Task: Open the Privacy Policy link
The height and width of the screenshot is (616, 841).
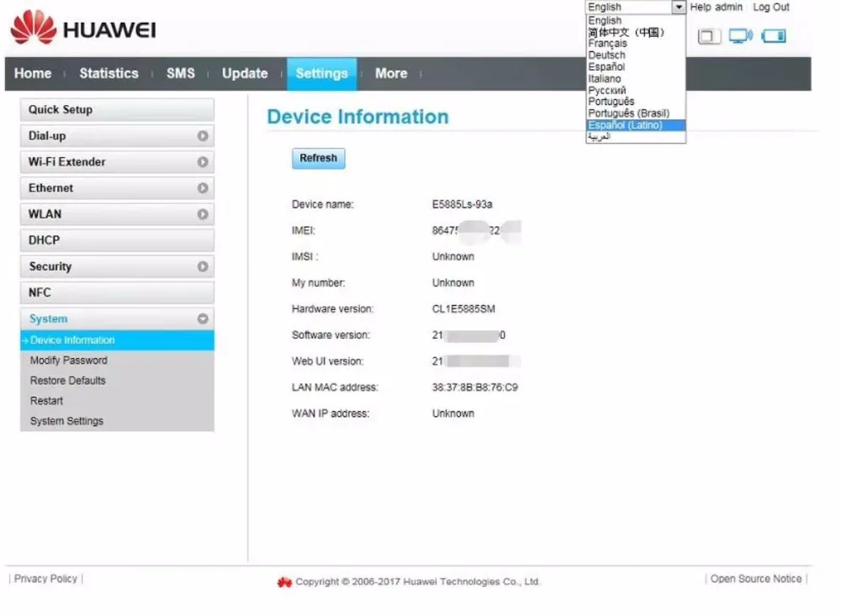Action: (45, 578)
